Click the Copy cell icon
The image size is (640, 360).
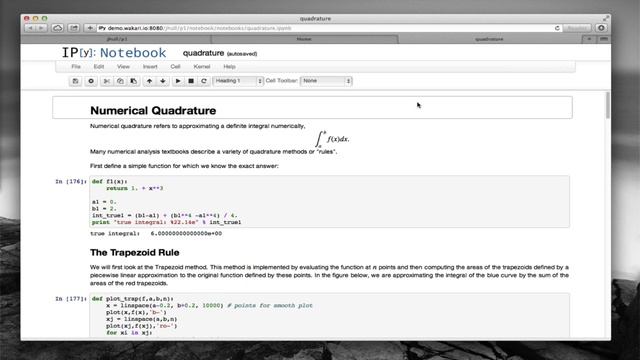tap(120, 81)
